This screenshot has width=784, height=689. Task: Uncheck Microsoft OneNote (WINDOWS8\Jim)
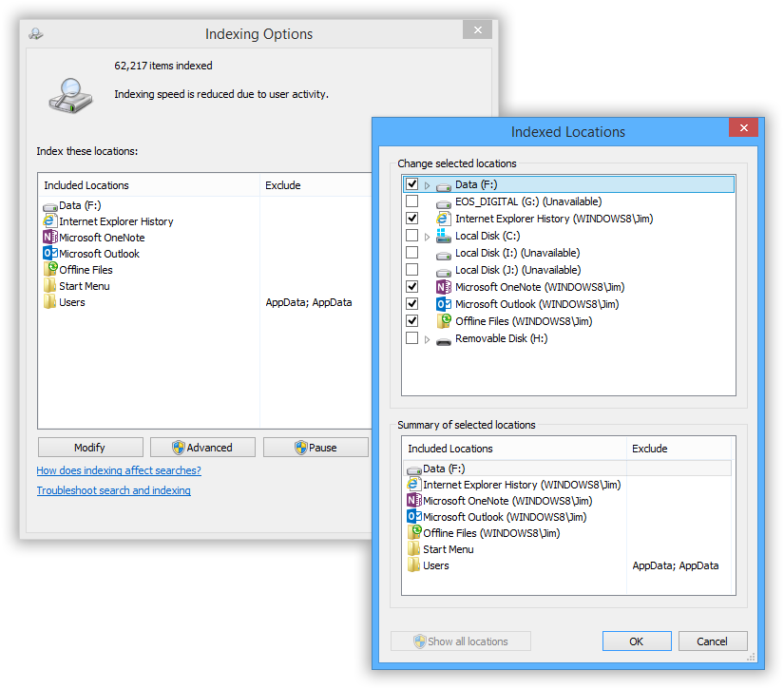click(412, 286)
